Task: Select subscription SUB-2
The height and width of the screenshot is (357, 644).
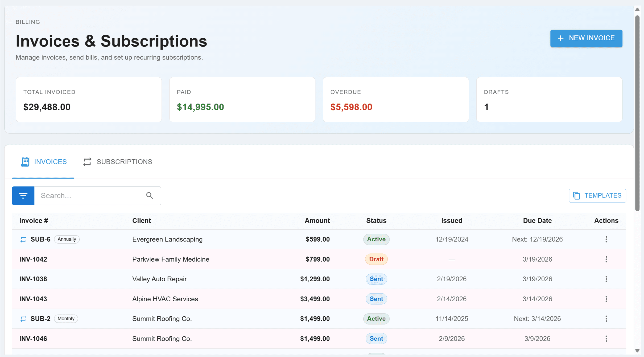Action: pos(40,319)
